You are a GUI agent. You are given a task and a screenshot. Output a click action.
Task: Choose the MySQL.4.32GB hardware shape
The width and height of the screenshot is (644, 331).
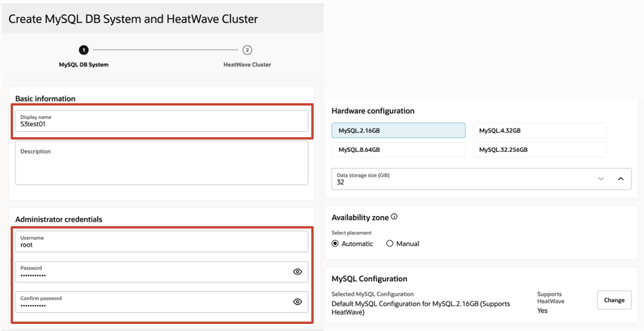pos(539,131)
